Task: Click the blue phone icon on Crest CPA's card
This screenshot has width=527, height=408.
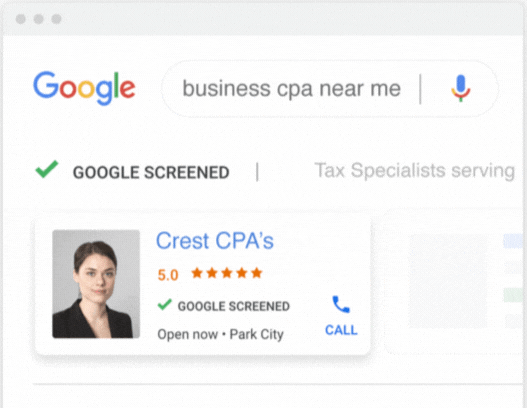Action: 341,304
